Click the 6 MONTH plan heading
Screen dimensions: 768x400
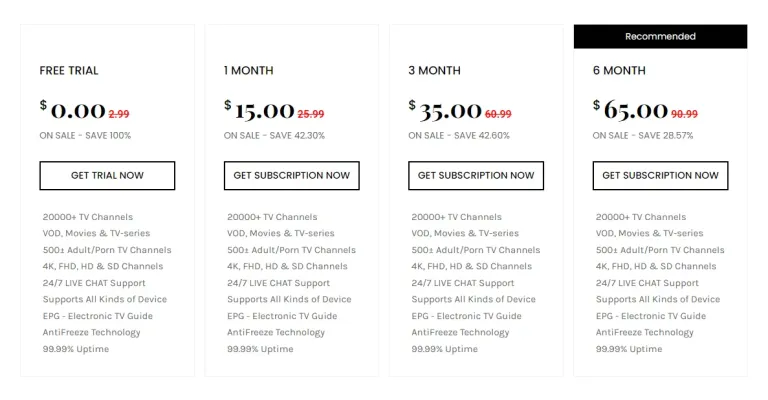(619, 71)
